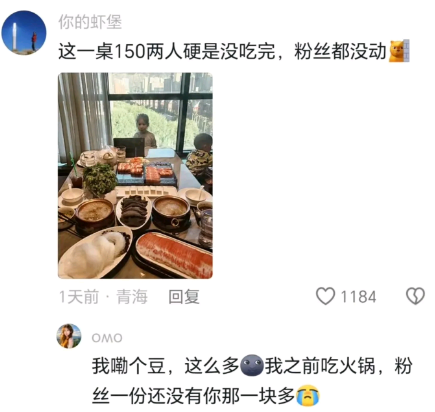Tap the 我嘞个豆，这么多 reply text
This screenshot has height=412, width=435.
coord(166,366)
